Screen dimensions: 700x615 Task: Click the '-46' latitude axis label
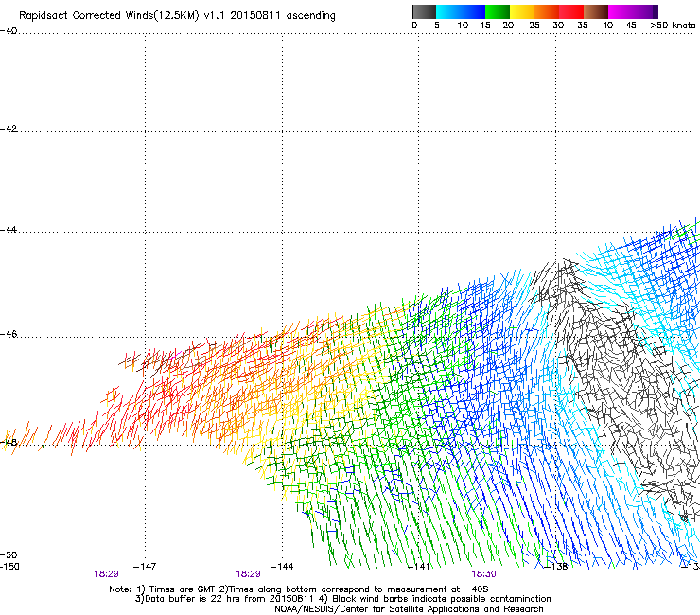9,334
